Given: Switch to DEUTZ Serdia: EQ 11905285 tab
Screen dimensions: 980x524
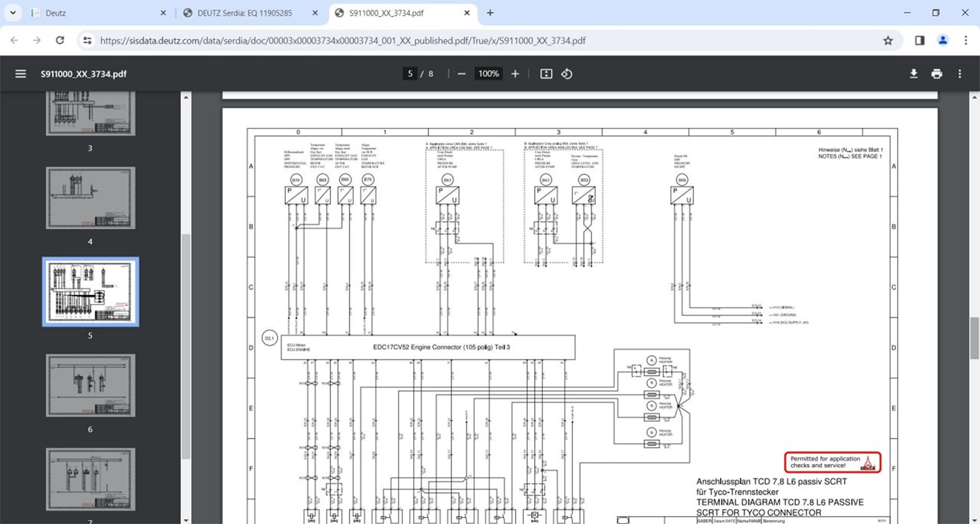Looking at the screenshot, I should (x=245, y=13).
